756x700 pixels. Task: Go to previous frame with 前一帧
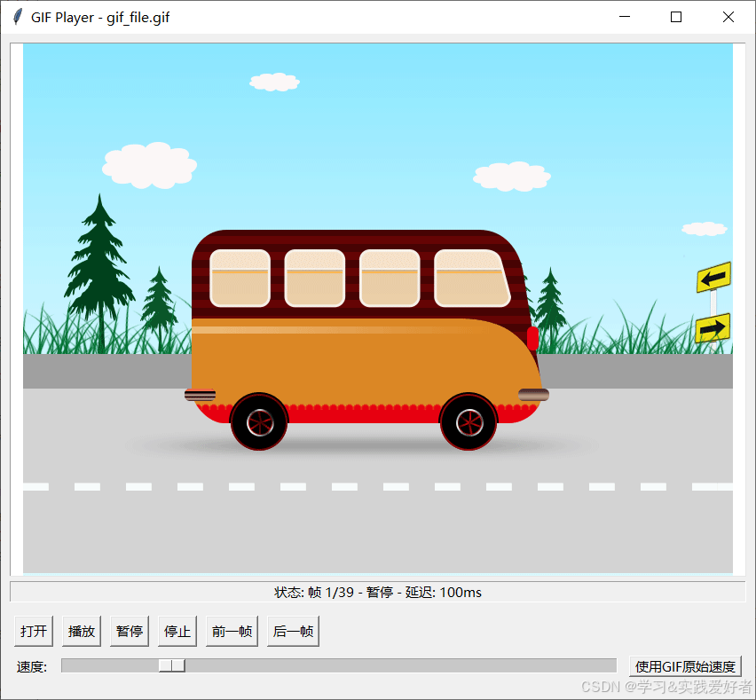pyautogui.click(x=232, y=631)
